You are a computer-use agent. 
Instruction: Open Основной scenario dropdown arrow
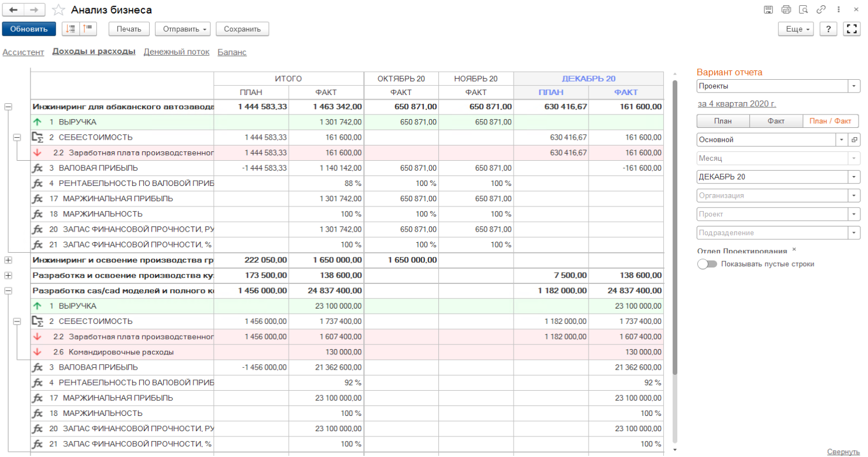pyautogui.click(x=843, y=140)
